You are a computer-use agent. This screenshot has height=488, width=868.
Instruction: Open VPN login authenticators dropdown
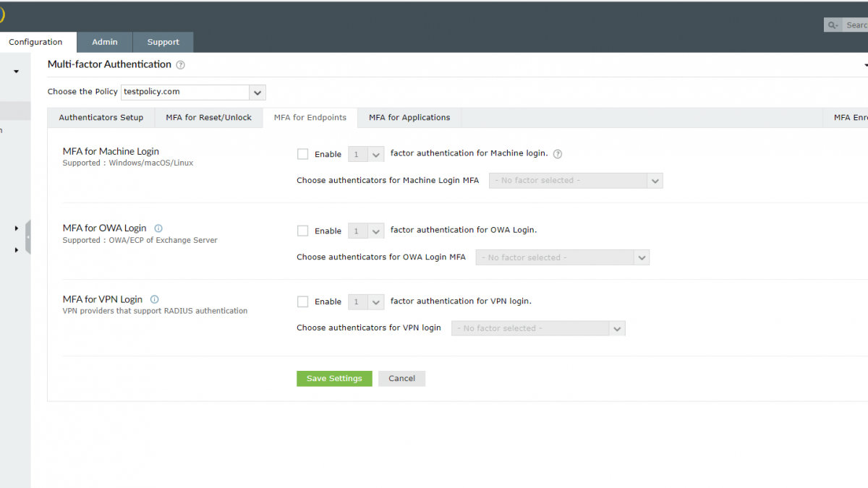pyautogui.click(x=538, y=328)
